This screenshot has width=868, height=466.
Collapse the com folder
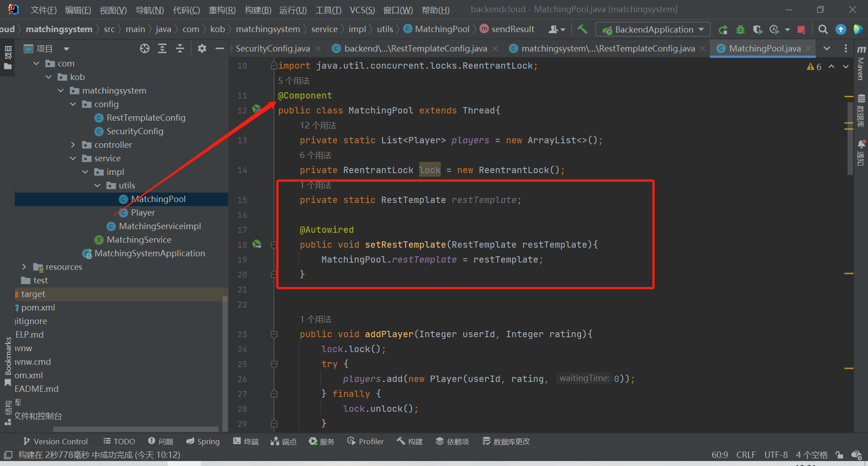tap(37, 63)
